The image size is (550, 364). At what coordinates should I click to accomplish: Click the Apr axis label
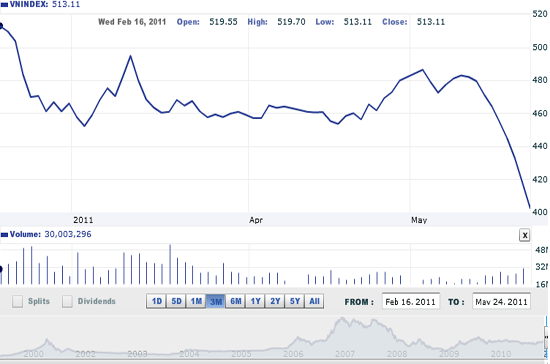click(x=256, y=220)
